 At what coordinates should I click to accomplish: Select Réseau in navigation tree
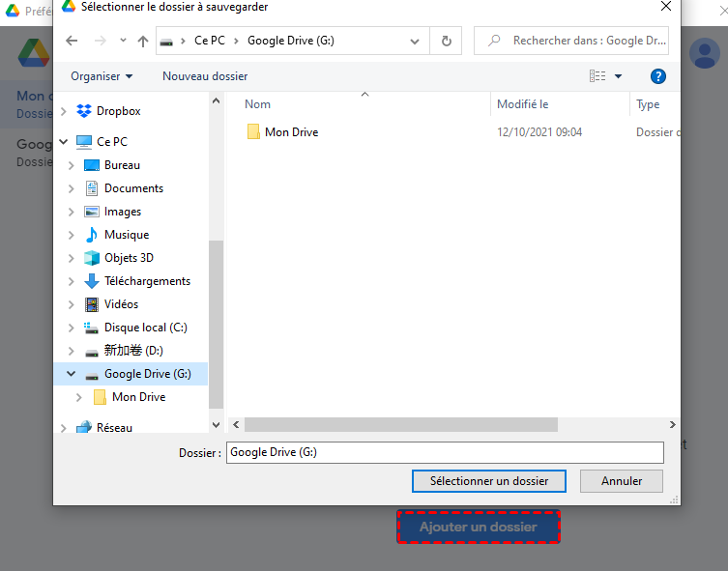click(x=114, y=427)
